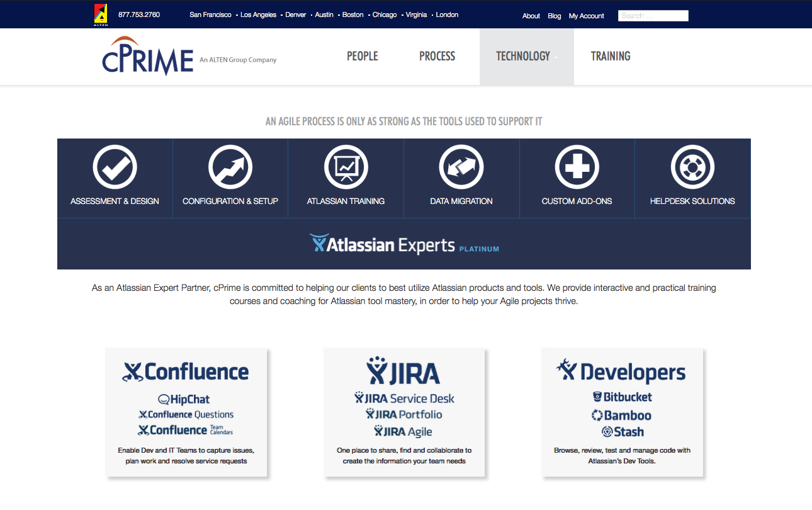This screenshot has height=510, width=812.
Task: Open the Process menu
Action: coord(437,56)
